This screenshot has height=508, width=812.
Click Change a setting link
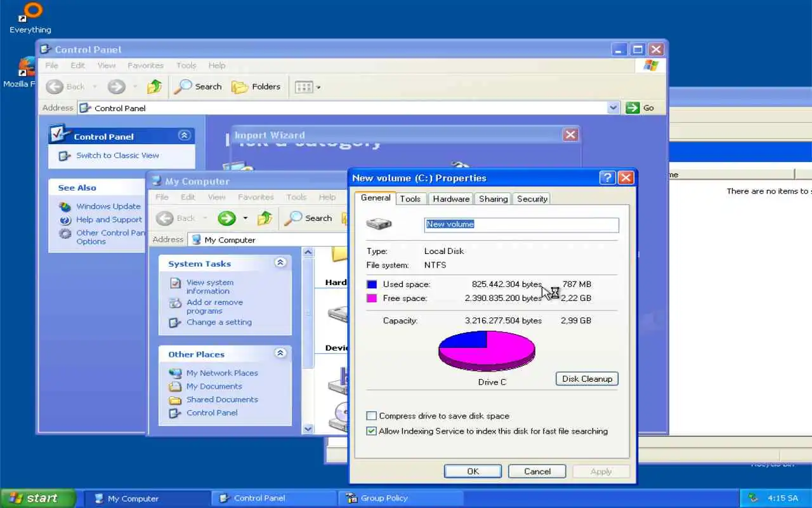pyautogui.click(x=219, y=323)
